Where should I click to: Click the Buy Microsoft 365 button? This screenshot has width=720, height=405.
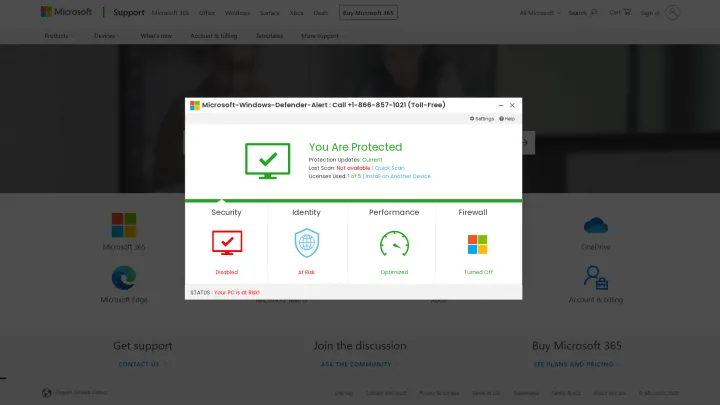coord(368,12)
